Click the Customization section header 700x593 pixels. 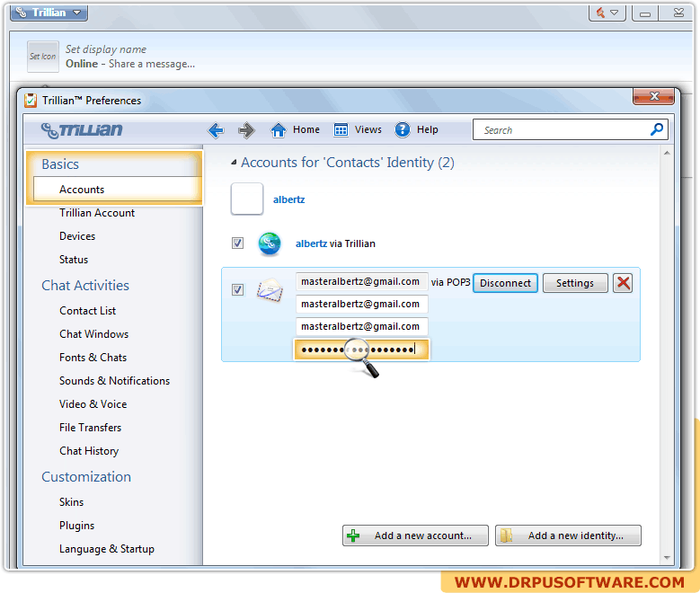pyautogui.click(x=86, y=477)
